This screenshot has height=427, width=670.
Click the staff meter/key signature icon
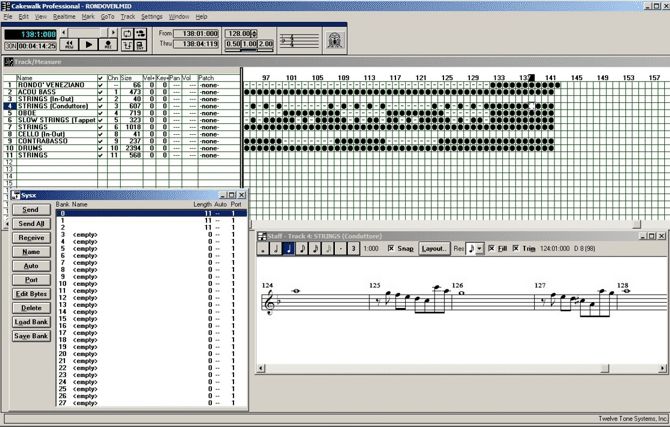click(299, 41)
